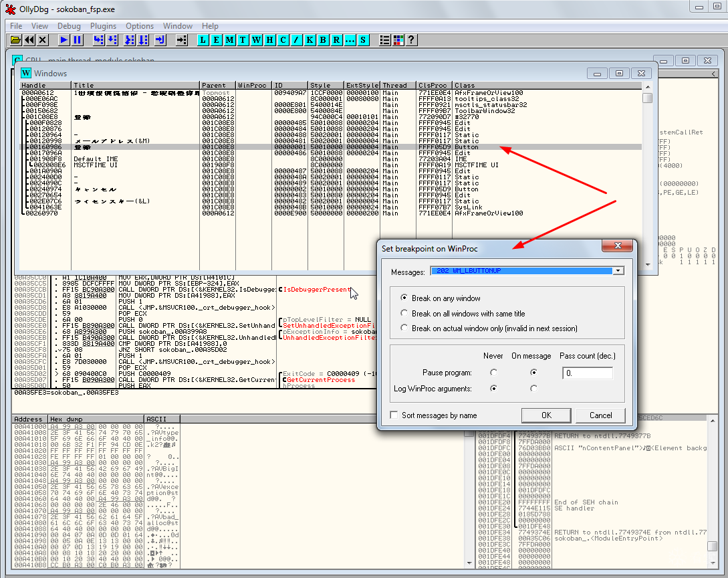This screenshot has height=578, width=728.
Task: Click the Trace into toolbar icon
Action: [x=130, y=40]
